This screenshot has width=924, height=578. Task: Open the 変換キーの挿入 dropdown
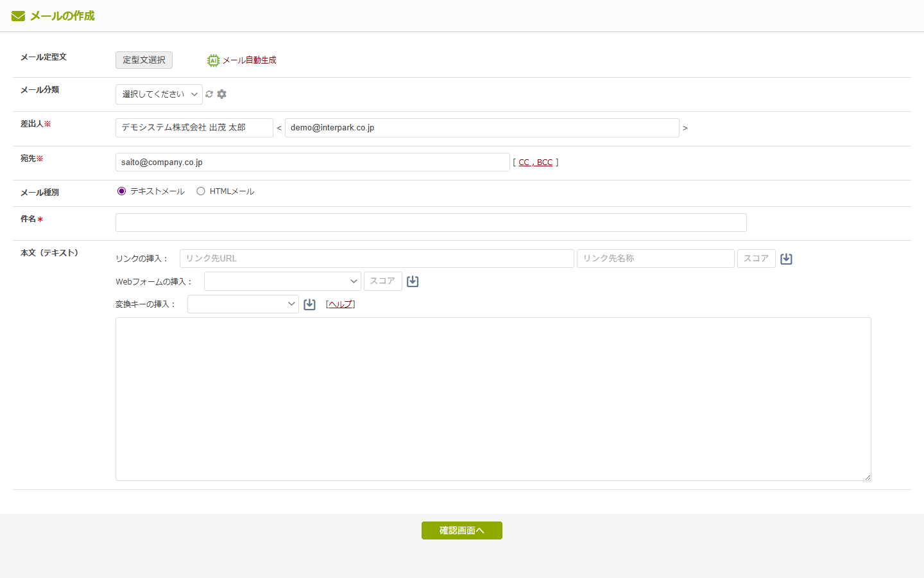click(x=243, y=304)
